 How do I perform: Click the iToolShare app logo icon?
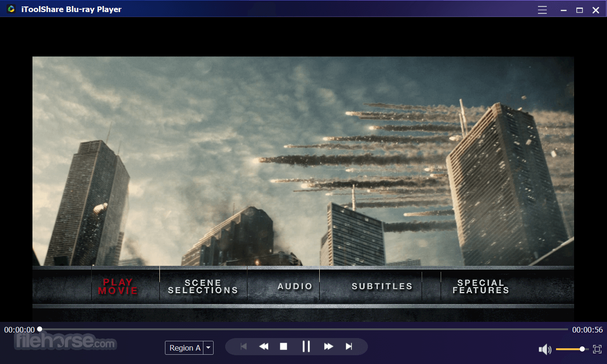11,9
